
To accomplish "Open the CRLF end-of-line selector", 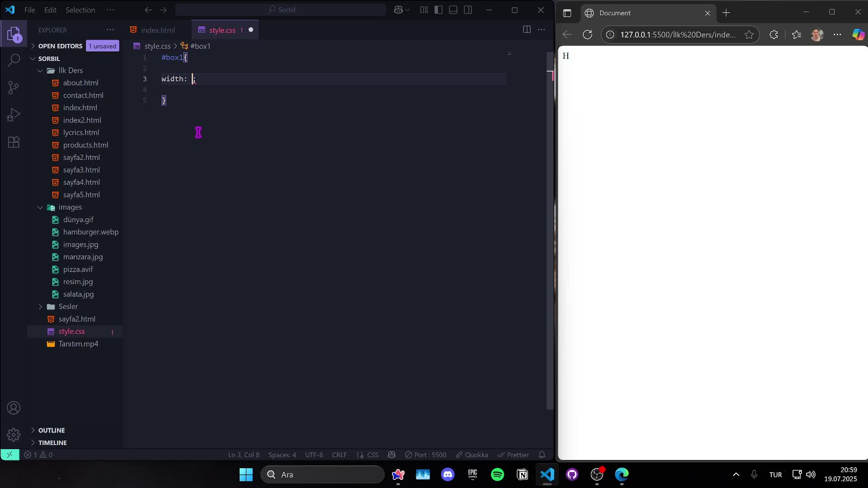I will click(x=339, y=455).
